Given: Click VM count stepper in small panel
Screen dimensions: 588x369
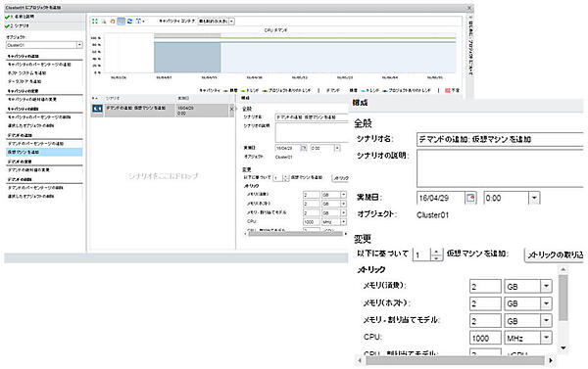Looking at the screenshot, I should click(286, 177).
